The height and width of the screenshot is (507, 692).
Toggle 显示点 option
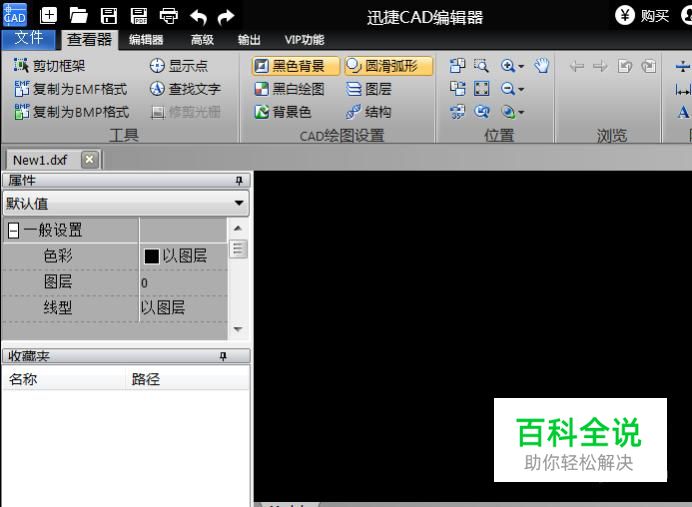[179, 66]
